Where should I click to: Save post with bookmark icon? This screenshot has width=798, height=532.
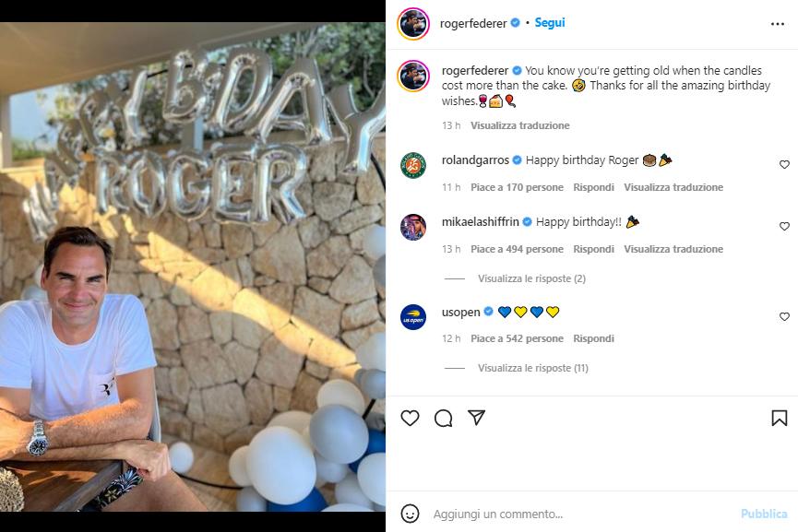pyautogui.click(x=780, y=419)
